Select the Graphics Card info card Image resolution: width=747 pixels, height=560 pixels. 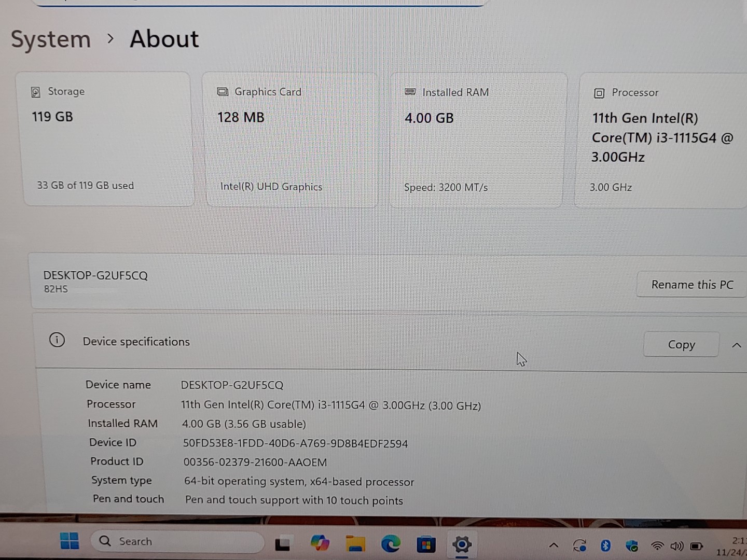(292, 139)
